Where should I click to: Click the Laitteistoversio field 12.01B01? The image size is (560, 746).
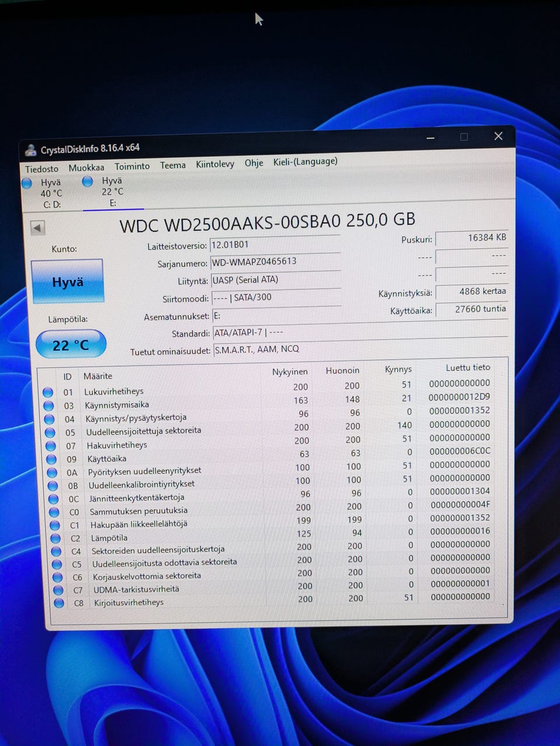[x=275, y=244]
